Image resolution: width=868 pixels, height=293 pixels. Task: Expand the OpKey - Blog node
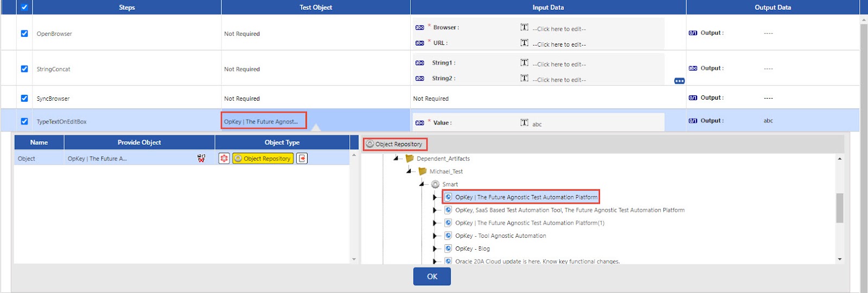pos(435,249)
